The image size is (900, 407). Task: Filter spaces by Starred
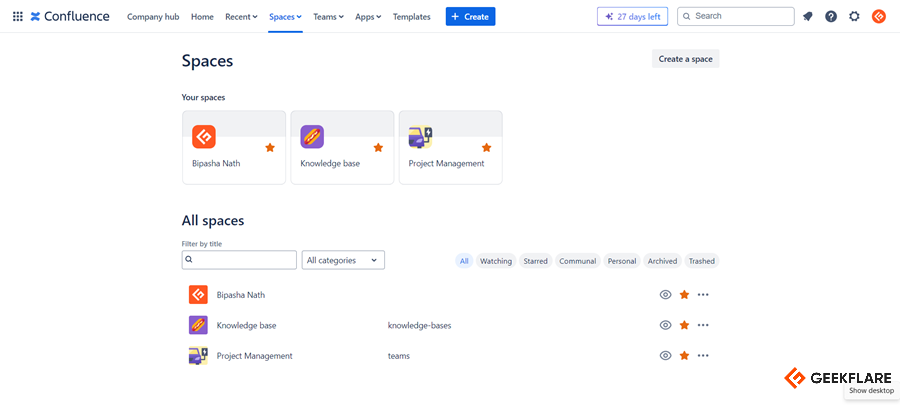536,261
